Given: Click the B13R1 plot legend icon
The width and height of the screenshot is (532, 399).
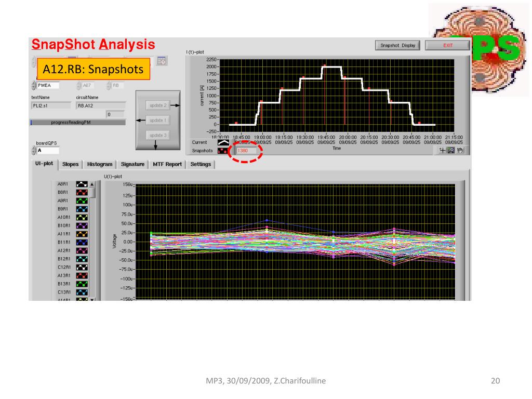Looking at the screenshot, I should tap(82, 284).
